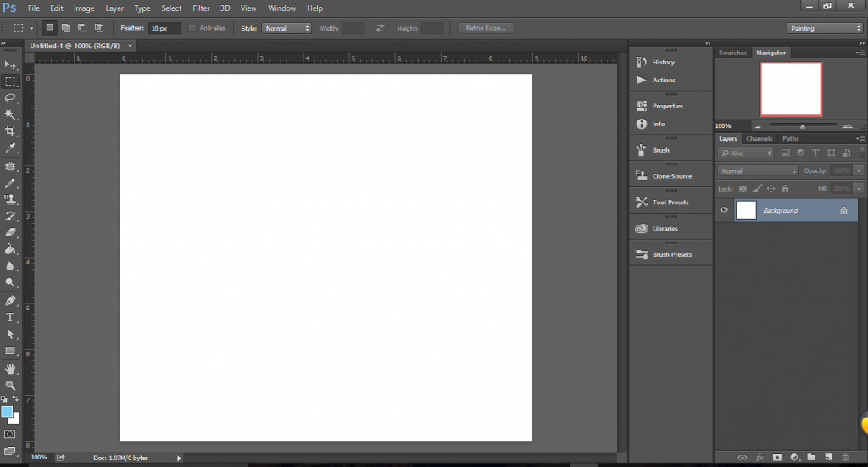
Task: Select the Spot Healing Brush tool
Action: (x=10, y=167)
